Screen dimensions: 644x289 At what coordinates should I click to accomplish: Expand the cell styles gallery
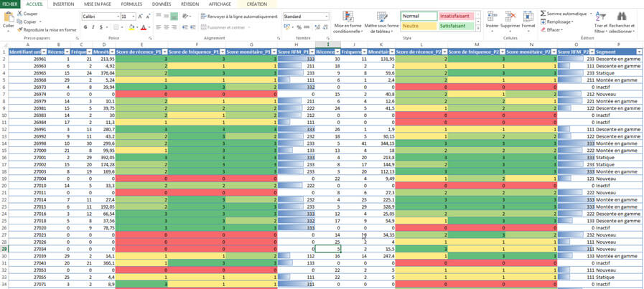pos(477,28)
